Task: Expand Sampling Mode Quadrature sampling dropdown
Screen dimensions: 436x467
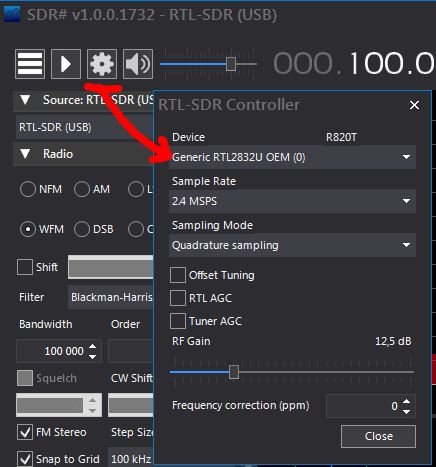Action: (292, 245)
